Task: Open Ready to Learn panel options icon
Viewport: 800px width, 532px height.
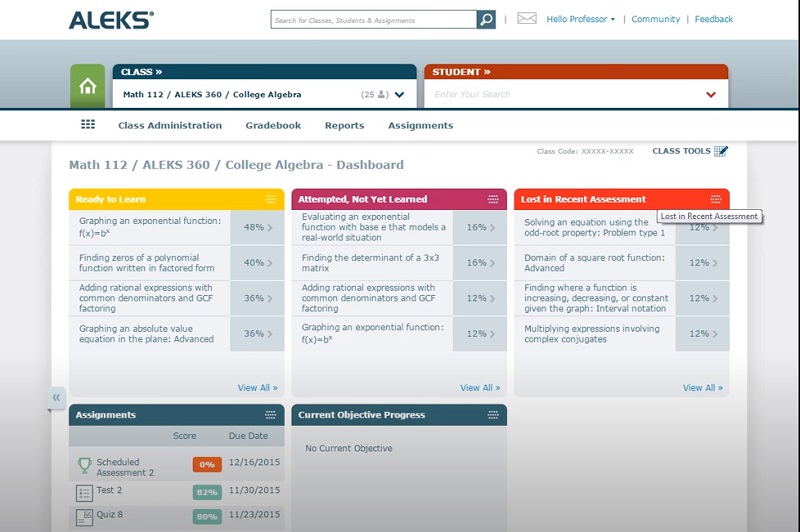Action: tap(270, 199)
